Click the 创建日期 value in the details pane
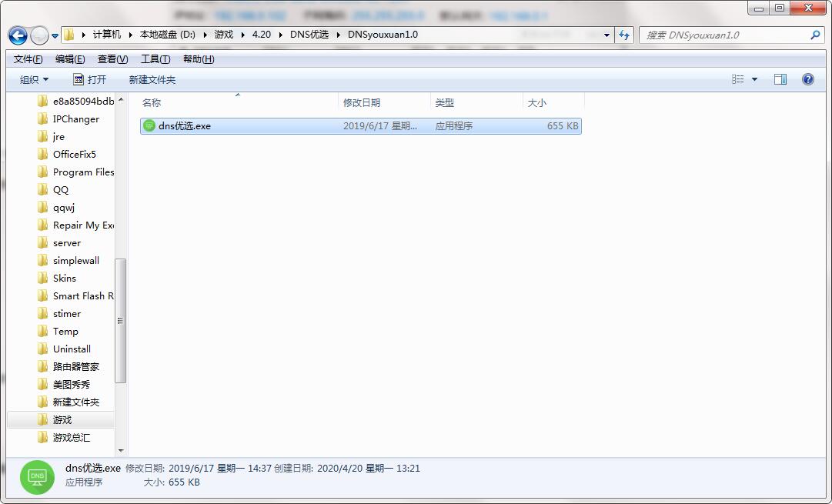Screen dimensions: 832x504 pyautogui.click(x=368, y=469)
